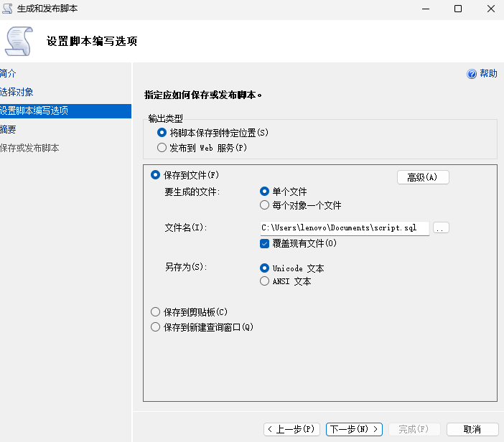Image resolution: width=504 pixels, height=442 pixels.
Task: Click the script scroll icon in the header
Action: pos(19,42)
